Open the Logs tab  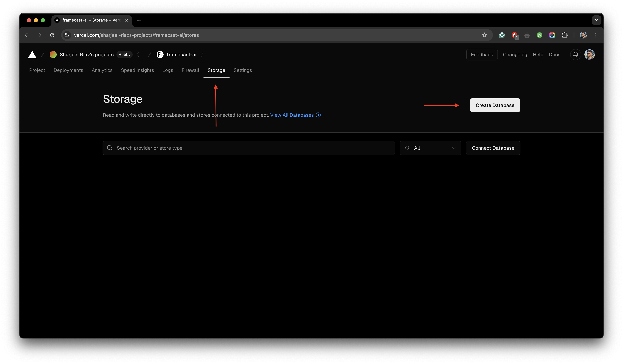168,70
